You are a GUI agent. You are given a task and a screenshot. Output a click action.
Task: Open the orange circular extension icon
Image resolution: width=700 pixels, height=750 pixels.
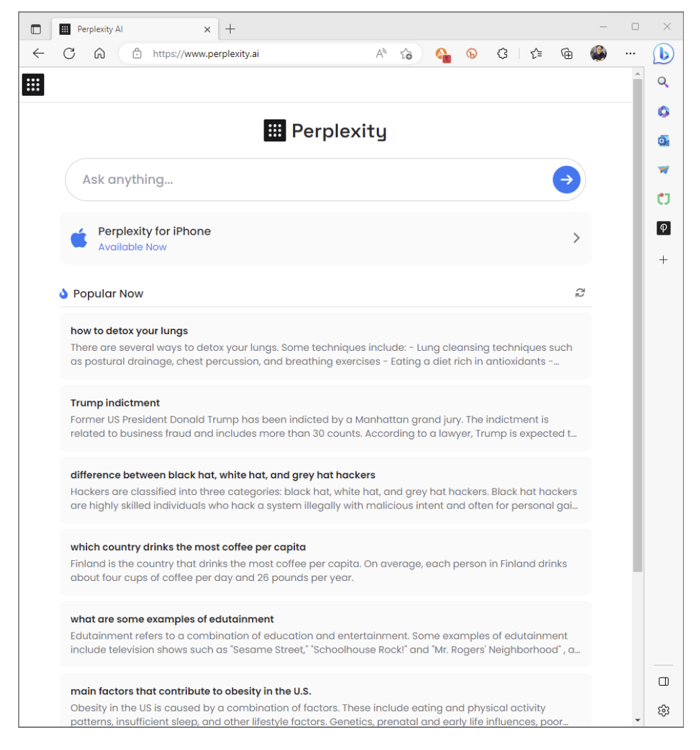tap(471, 54)
